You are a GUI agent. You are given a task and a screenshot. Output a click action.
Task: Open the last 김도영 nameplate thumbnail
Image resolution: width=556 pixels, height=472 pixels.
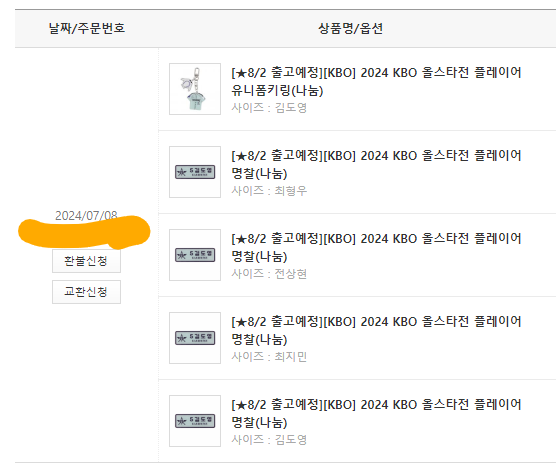point(195,421)
